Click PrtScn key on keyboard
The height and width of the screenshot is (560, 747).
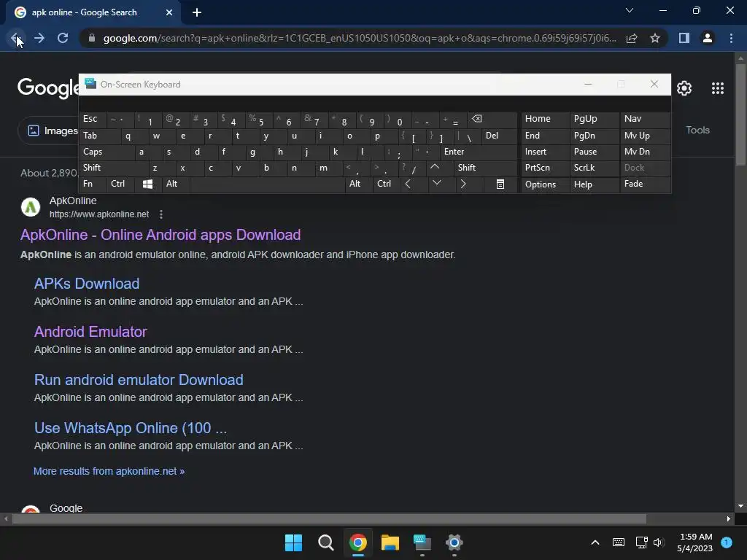coord(545,168)
